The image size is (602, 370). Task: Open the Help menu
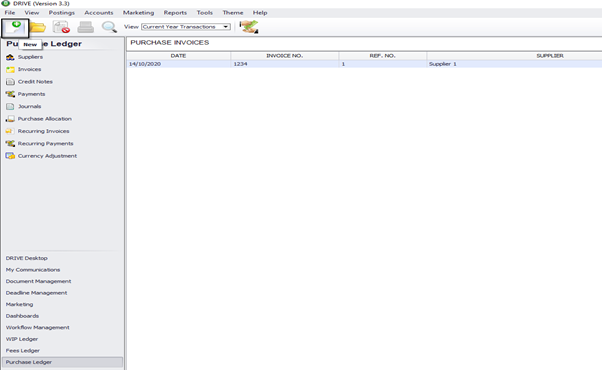pos(260,13)
